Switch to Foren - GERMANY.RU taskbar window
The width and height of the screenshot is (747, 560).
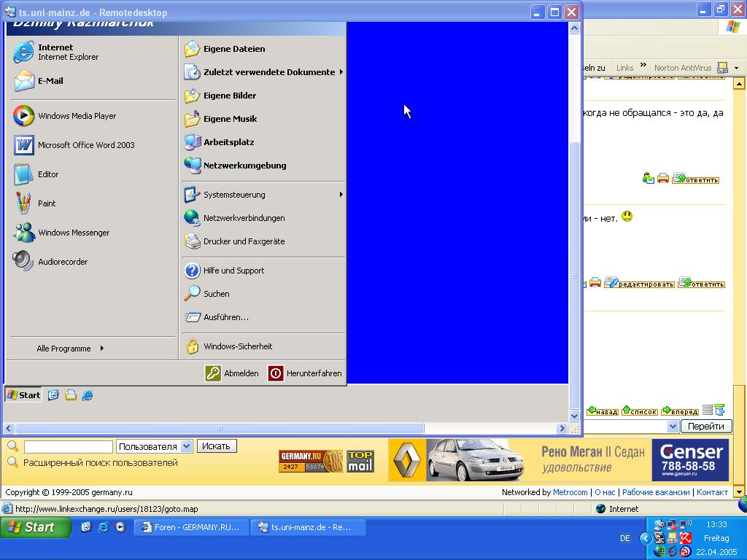click(x=193, y=527)
